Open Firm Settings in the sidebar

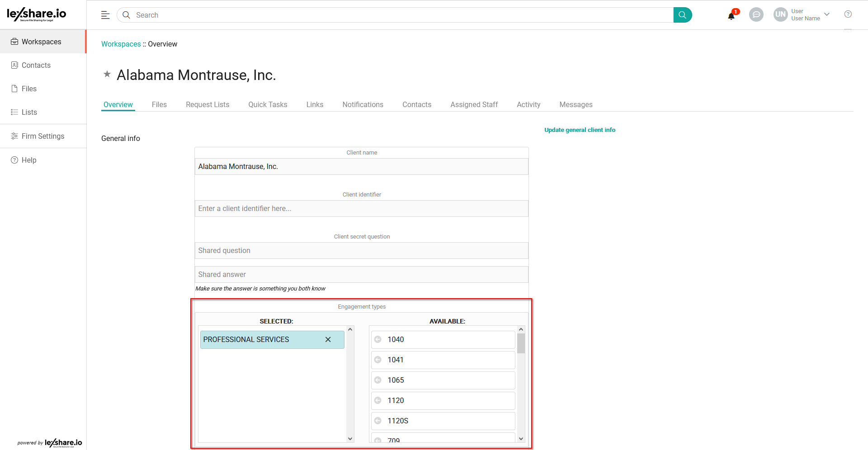(x=42, y=136)
